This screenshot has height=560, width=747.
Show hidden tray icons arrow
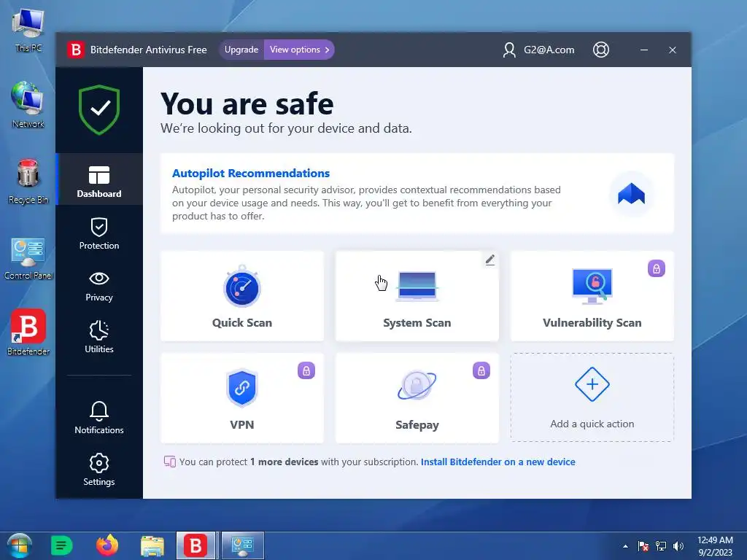coord(625,546)
